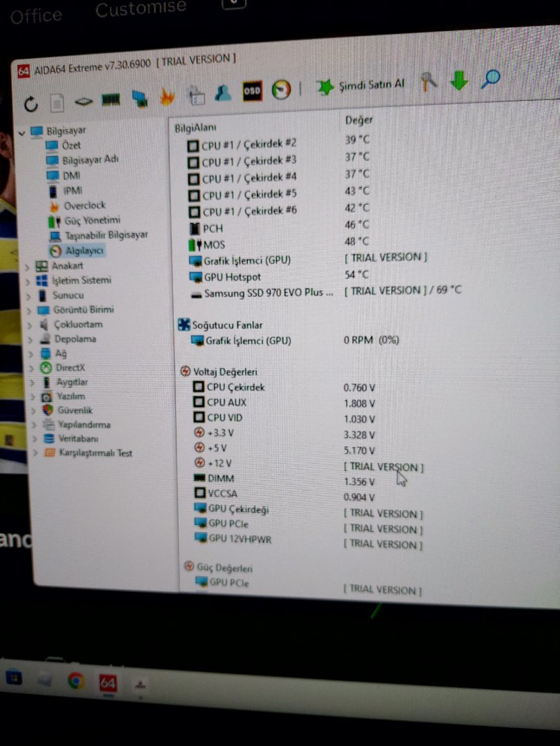The width and height of the screenshot is (560, 746).
Task: Launch the flame stability test toolbar icon
Action: pos(168,97)
